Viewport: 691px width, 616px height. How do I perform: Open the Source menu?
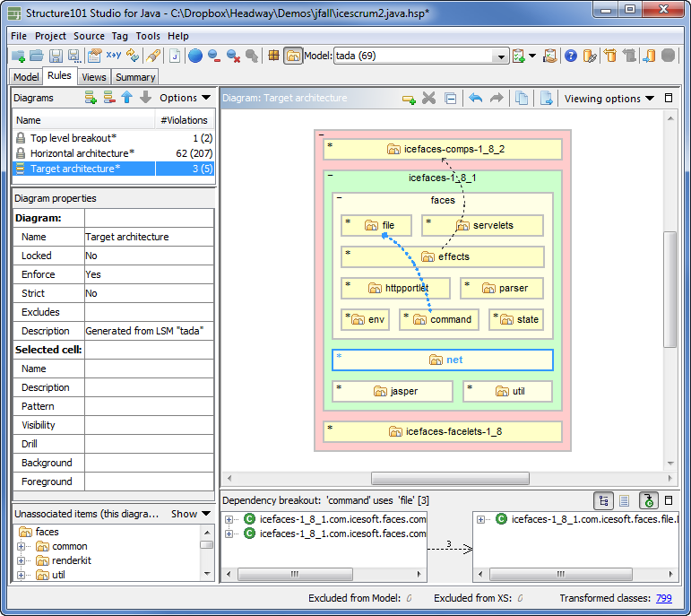(89, 36)
